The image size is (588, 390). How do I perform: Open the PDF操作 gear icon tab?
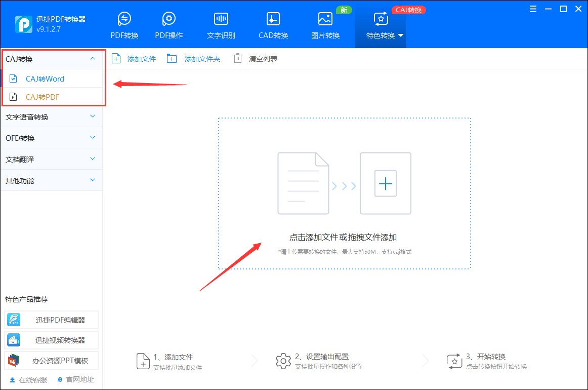pyautogui.click(x=169, y=18)
